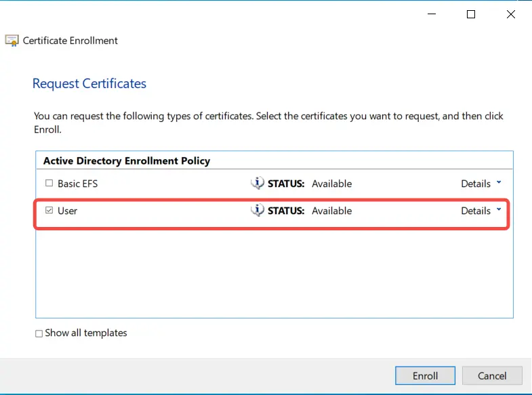
Task: Open Details text for User row
Action: click(x=476, y=211)
